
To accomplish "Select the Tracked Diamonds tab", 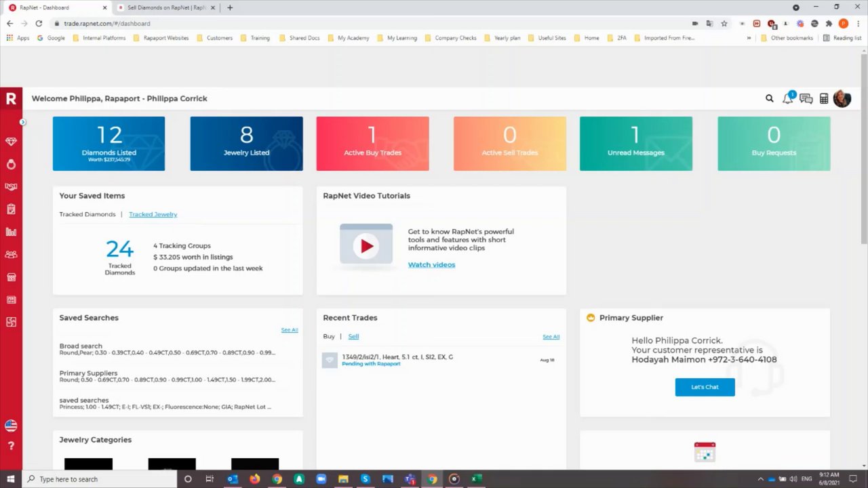I will pos(87,214).
